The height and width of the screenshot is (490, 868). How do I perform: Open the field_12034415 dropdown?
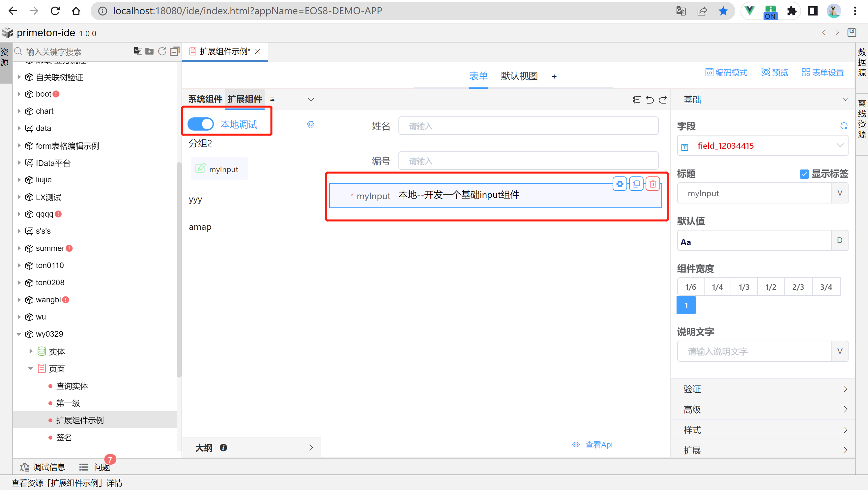tap(762, 146)
